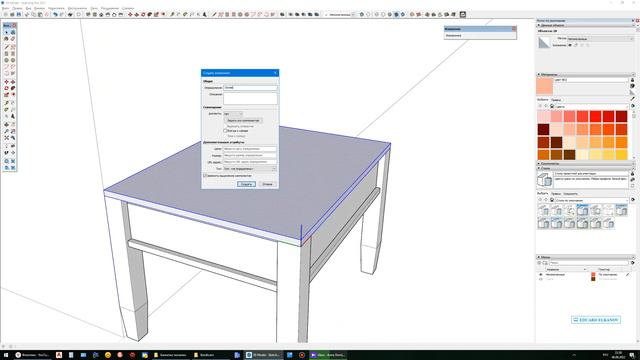Choose the Polygon tool
The width and height of the screenshot is (640, 360).
pos(13,60)
